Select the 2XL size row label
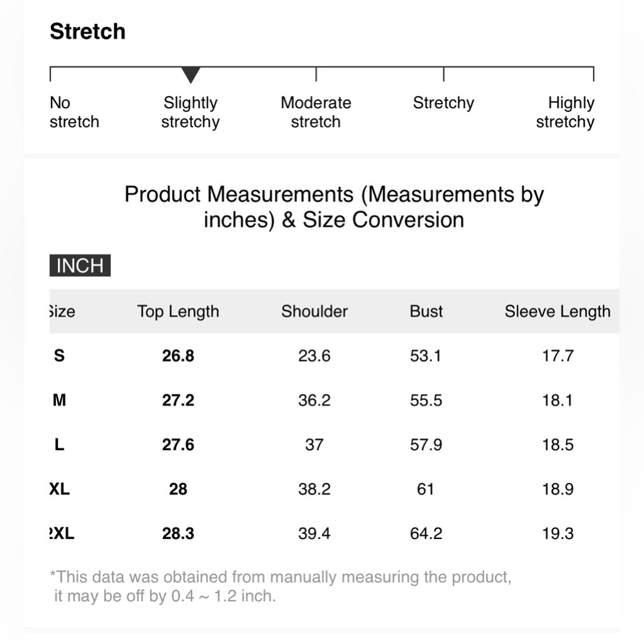The width and height of the screenshot is (644, 644). tap(62, 534)
